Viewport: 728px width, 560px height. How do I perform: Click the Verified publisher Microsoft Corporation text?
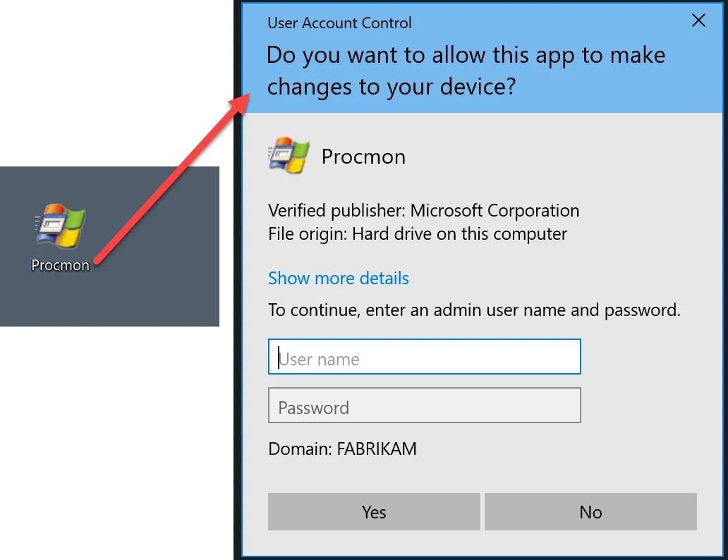423,210
